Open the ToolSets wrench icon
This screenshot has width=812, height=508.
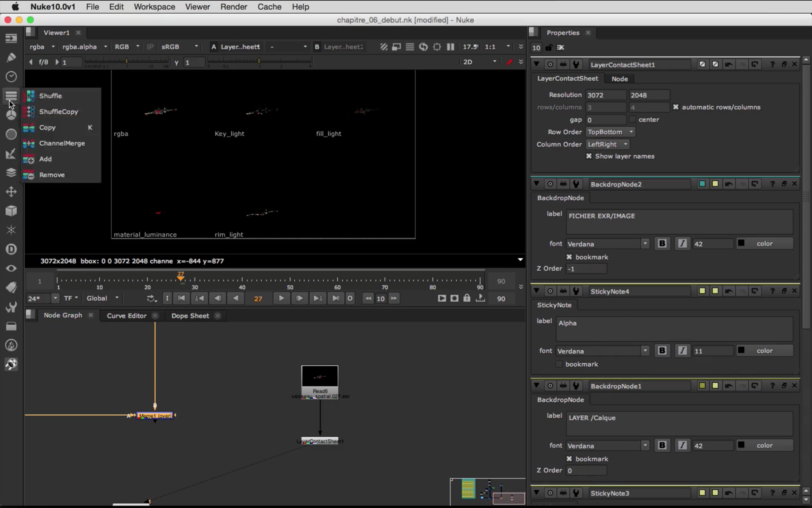click(11, 307)
